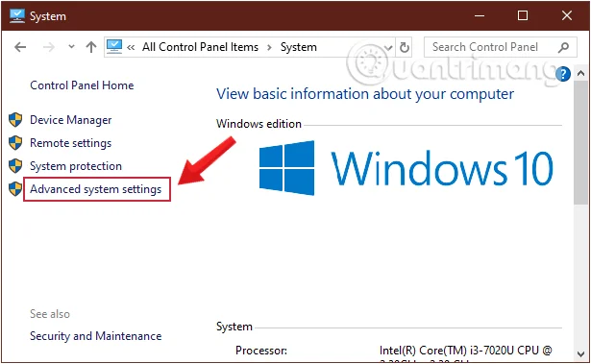Maximize the System window
This screenshot has height=364, width=591.
click(x=523, y=15)
